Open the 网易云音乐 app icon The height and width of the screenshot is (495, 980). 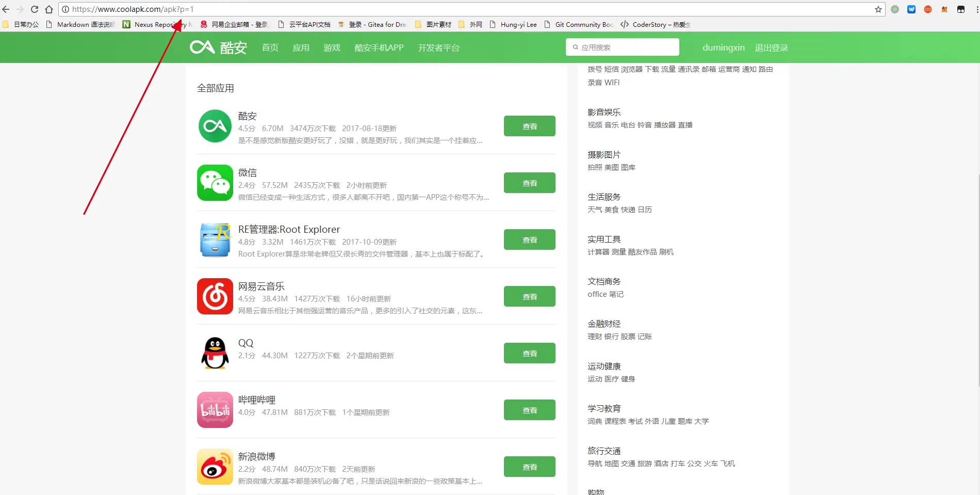[x=215, y=296]
